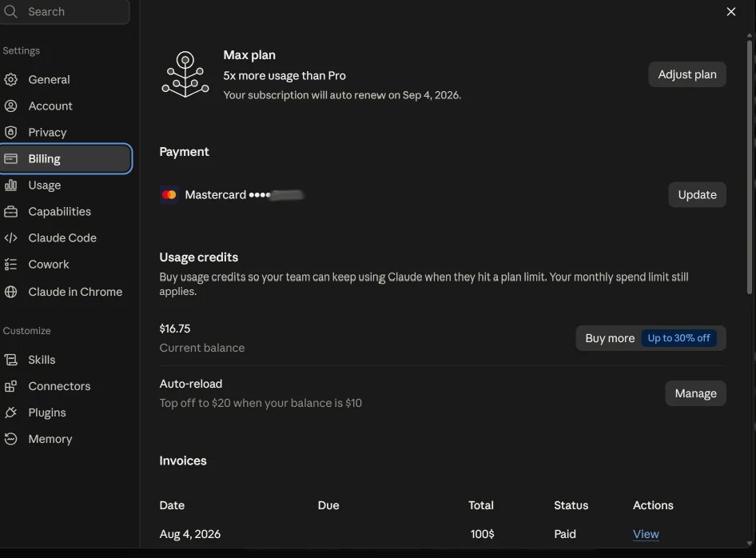Click the 100$ invoice total

482,534
